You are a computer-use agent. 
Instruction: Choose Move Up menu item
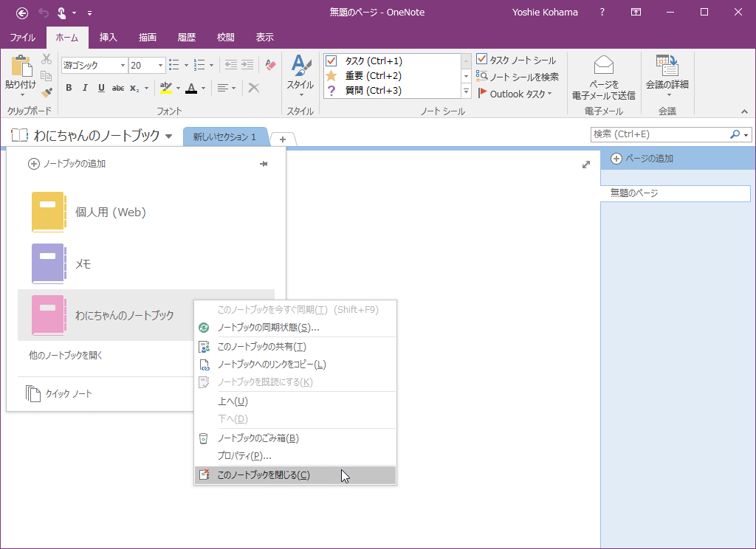click(295, 401)
